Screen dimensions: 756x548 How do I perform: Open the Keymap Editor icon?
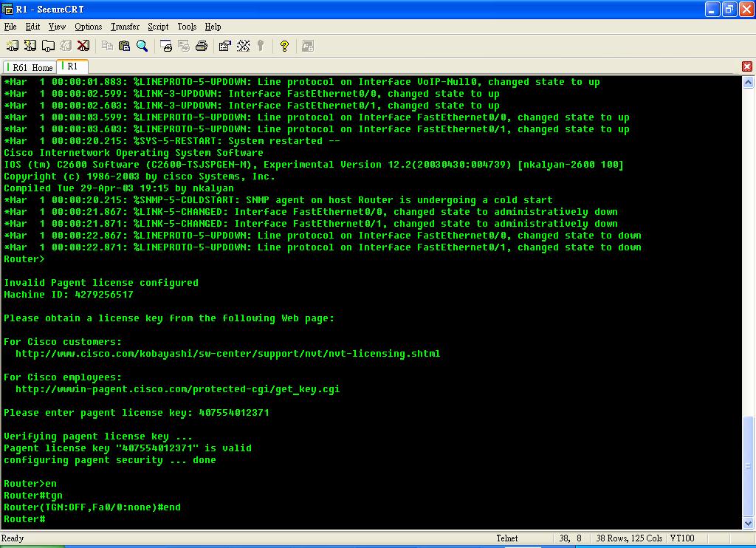coord(243,46)
